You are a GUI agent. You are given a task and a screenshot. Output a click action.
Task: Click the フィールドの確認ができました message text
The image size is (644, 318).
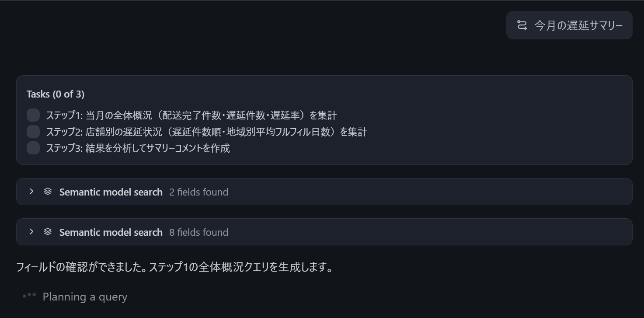pos(174,267)
